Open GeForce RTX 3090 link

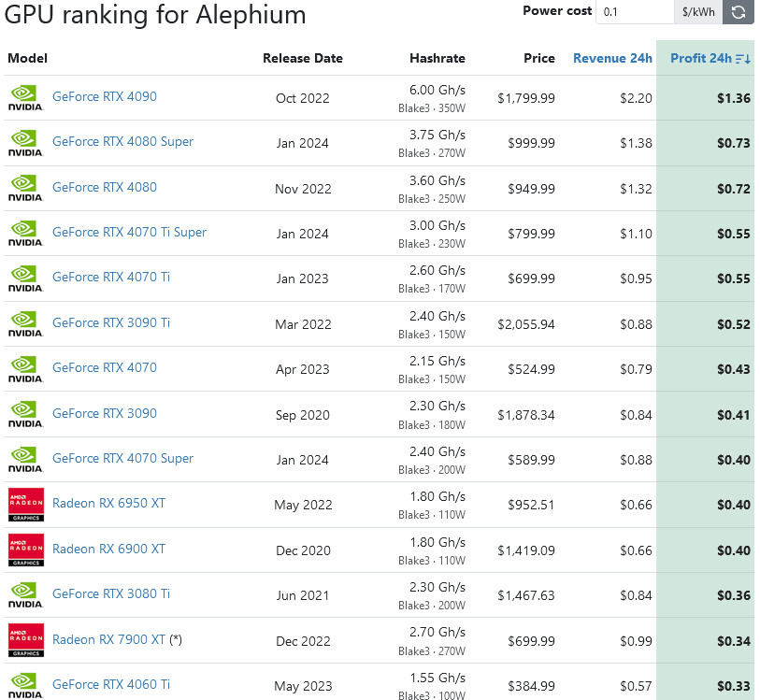coord(104,413)
